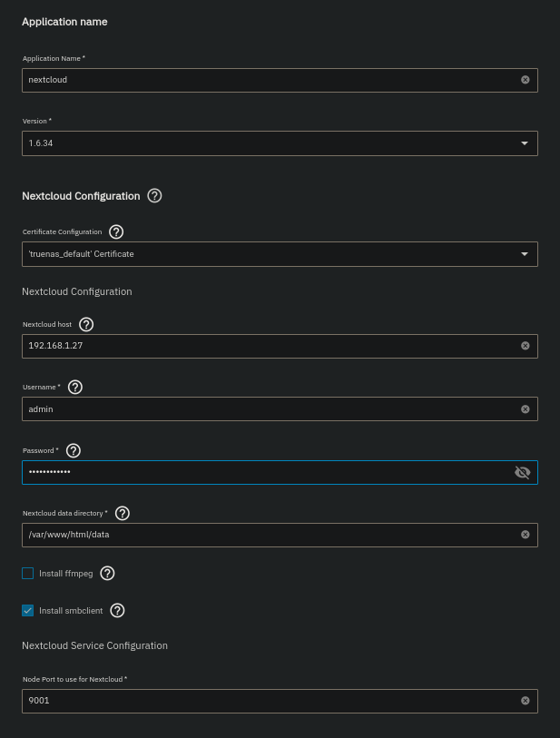The image size is (560, 738).
Task: Show help for Password
Action: pos(74,450)
